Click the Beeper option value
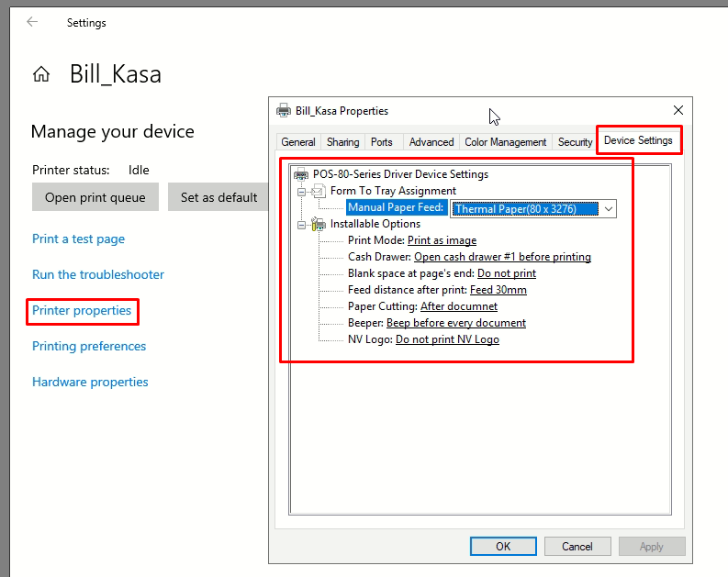 (456, 323)
